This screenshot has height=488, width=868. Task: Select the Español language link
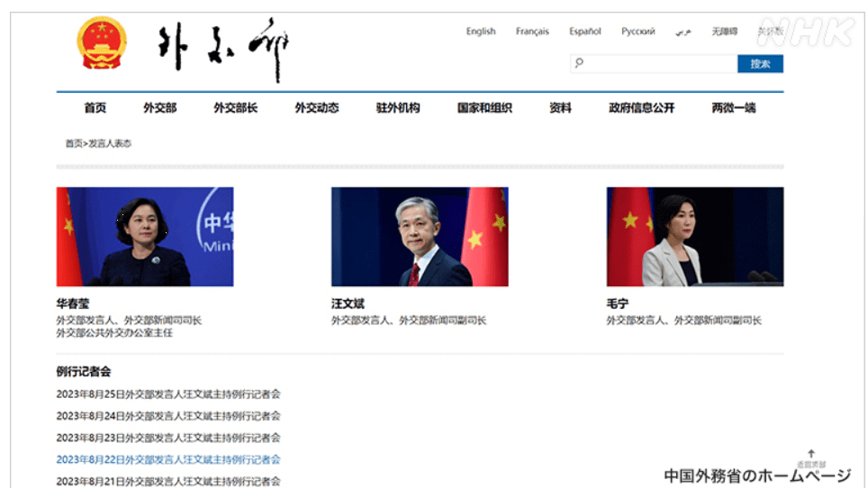coord(584,32)
